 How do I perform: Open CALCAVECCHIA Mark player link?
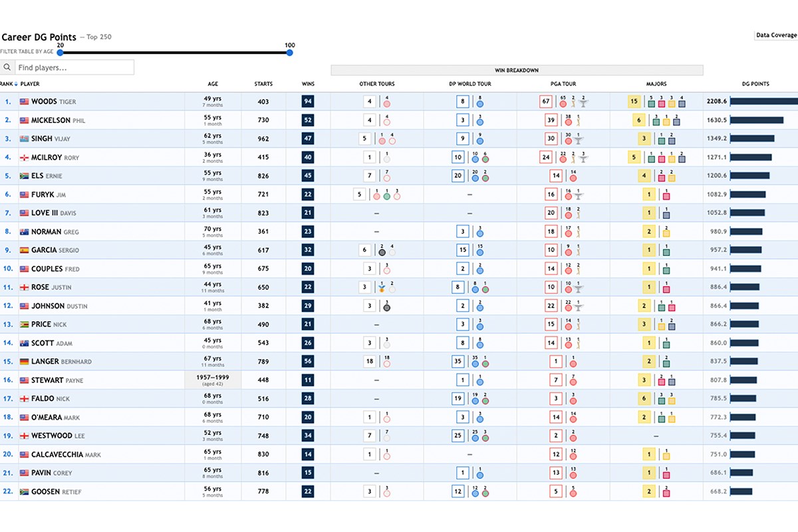pyautogui.click(x=66, y=455)
